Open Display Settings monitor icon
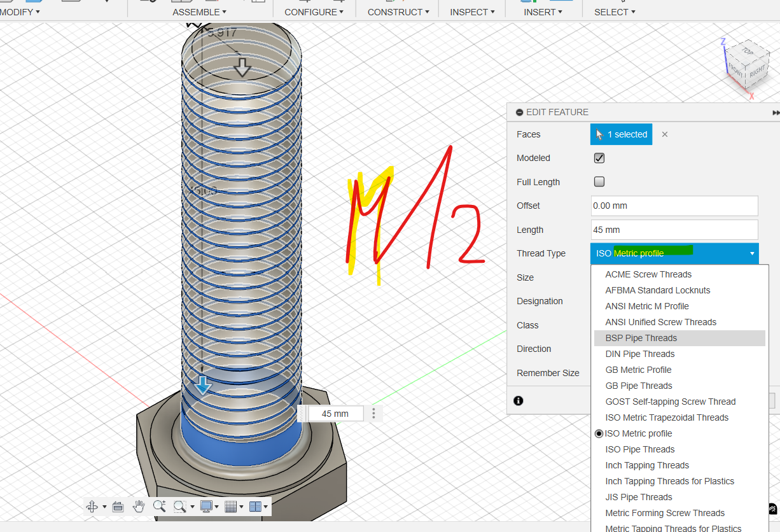 coord(206,507)
